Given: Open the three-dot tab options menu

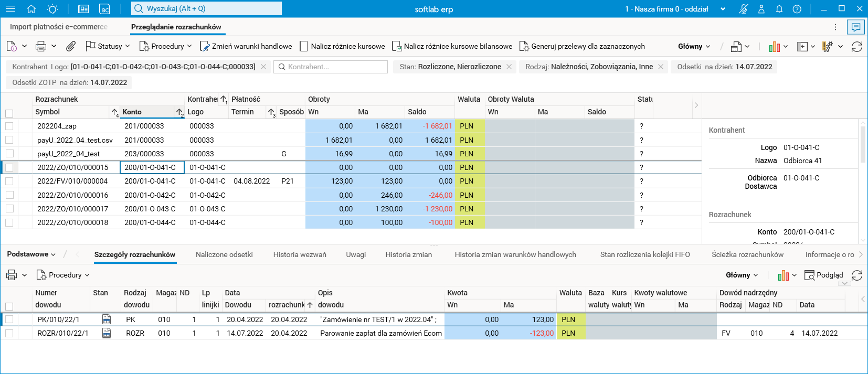Looking at the screenshot, I should coord(835,27).
